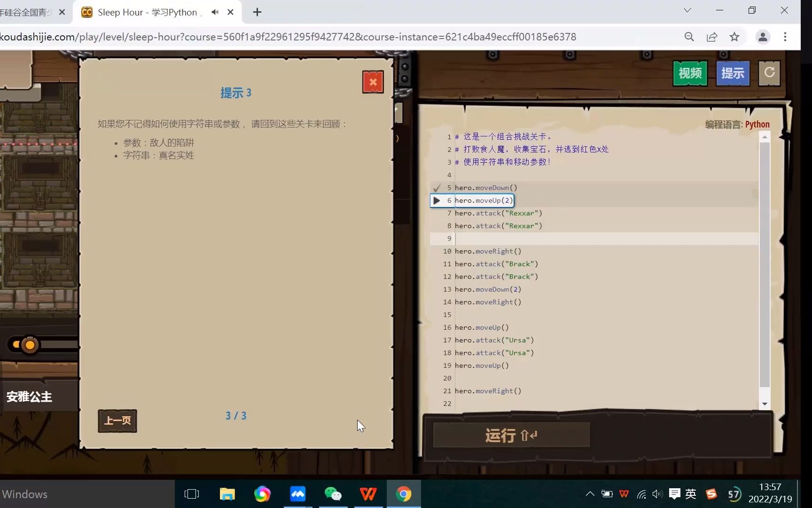Click hint bullet 字符串：真名实姓
The image size is (812, 508).
(158, 155)
